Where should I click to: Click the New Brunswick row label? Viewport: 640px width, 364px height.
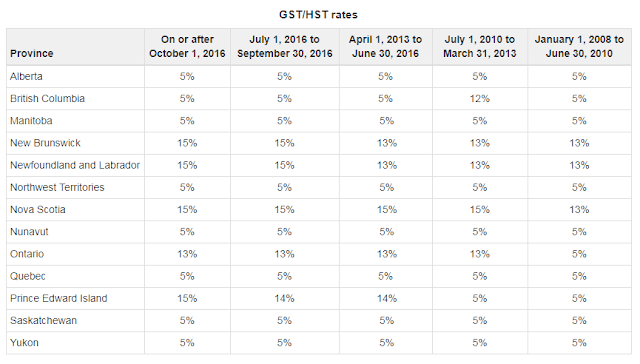pos(45,143)
